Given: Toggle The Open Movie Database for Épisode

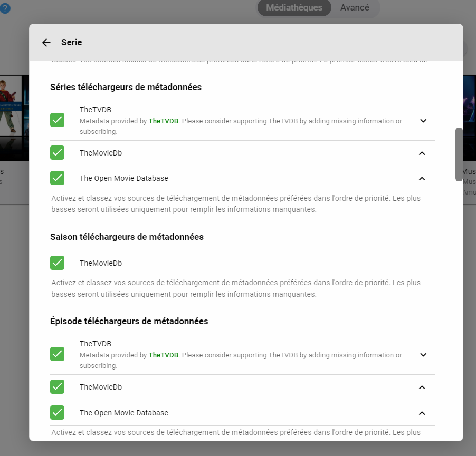Looking at the screenshot, I should (58, 412).
